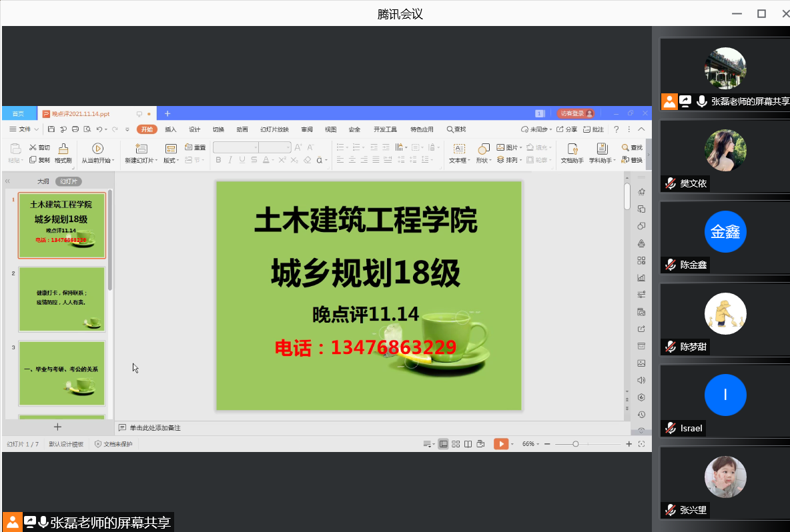Open the New Slide (新建幻灯片) dropdown
Image resolution: width=790 pixels, height=532 pixels.
141,161
